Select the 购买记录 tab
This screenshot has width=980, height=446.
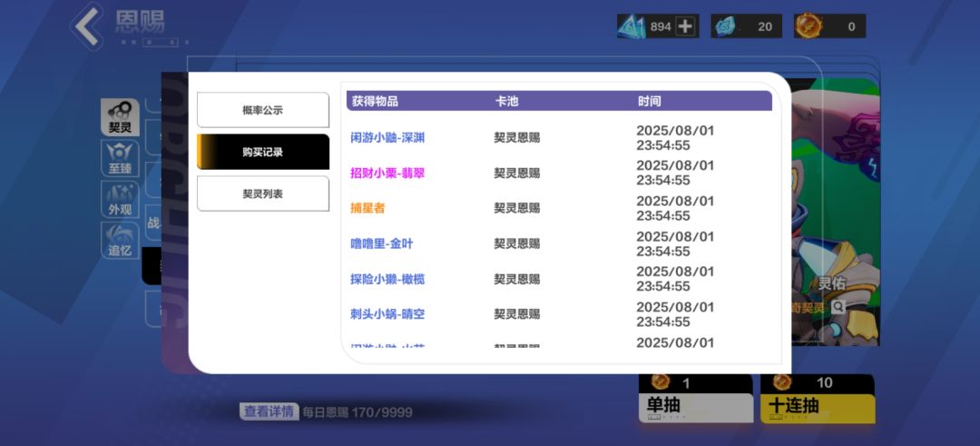click(x=263, y=152)
